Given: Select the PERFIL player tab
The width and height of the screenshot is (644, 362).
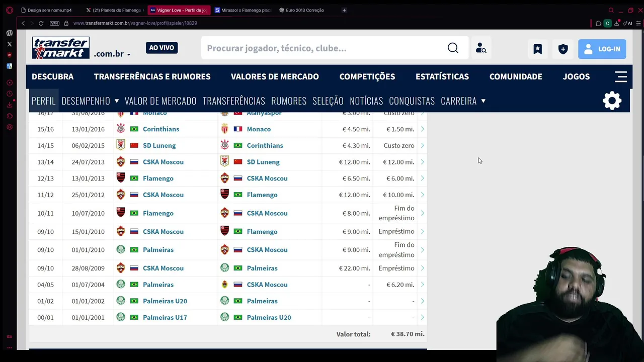Looking at the screenshot, I should [43, 101].
